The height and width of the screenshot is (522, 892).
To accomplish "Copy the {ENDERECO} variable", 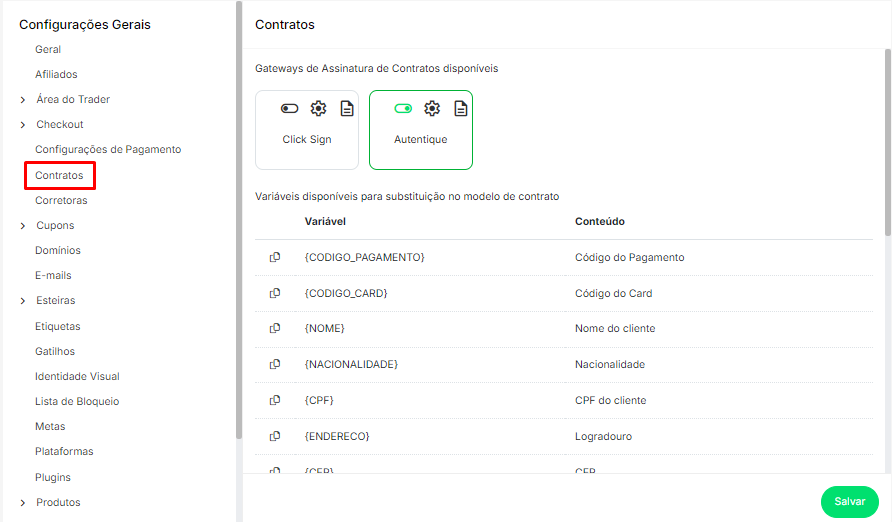I will 275,436.
